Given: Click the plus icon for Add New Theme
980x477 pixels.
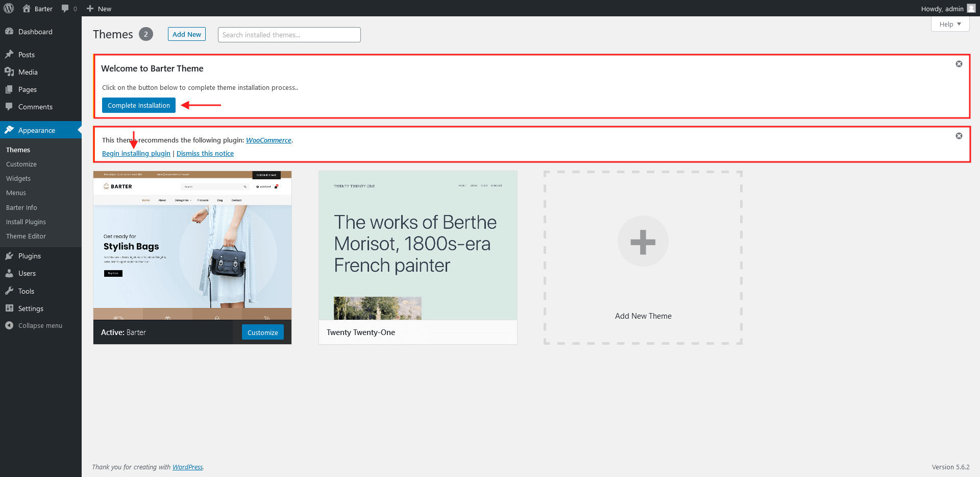Looking at the screenshot, I should click(643, 242).
